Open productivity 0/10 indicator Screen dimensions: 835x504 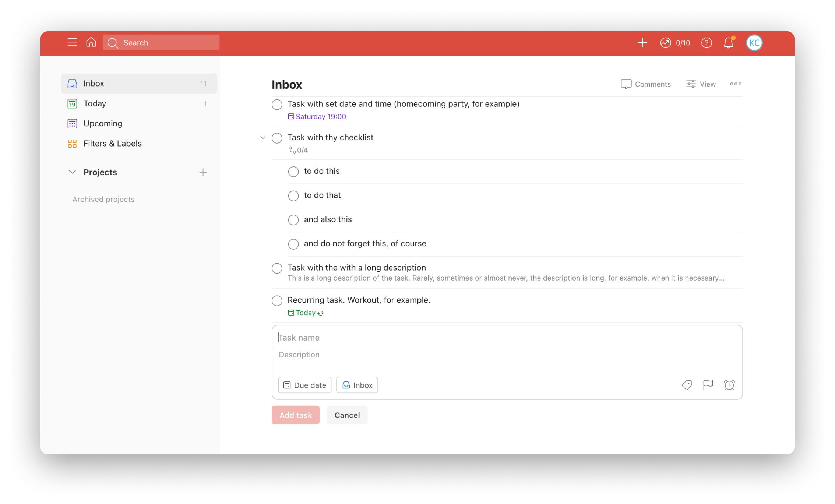(x=675, y=43)
